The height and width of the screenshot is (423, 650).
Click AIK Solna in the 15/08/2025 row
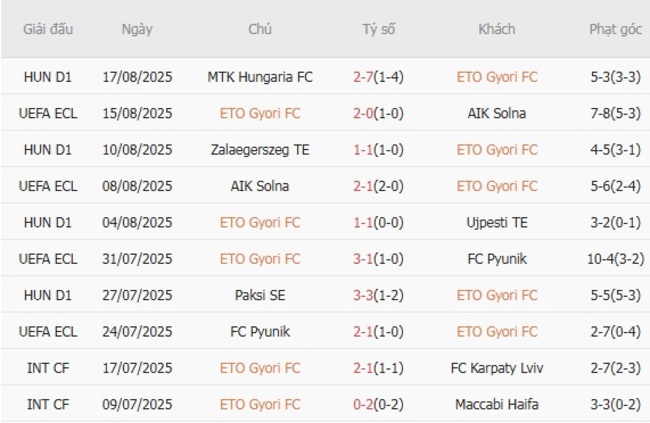point(497,113)
